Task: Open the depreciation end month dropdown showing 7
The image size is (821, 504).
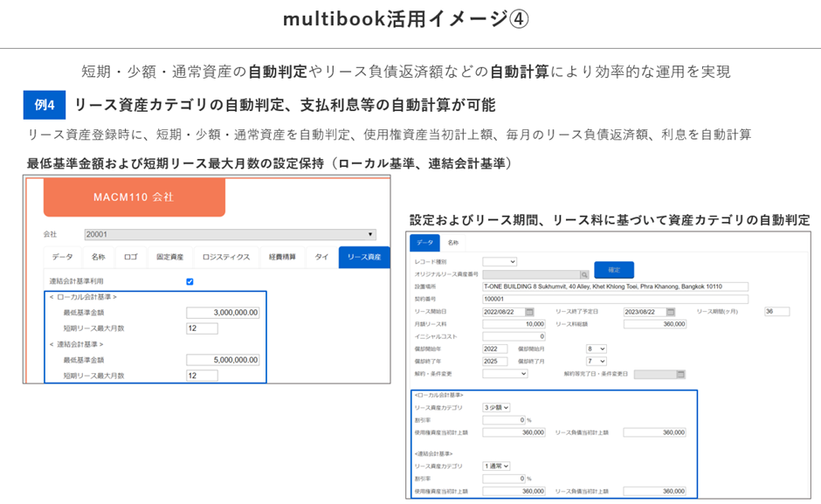Action: [597, 362]
